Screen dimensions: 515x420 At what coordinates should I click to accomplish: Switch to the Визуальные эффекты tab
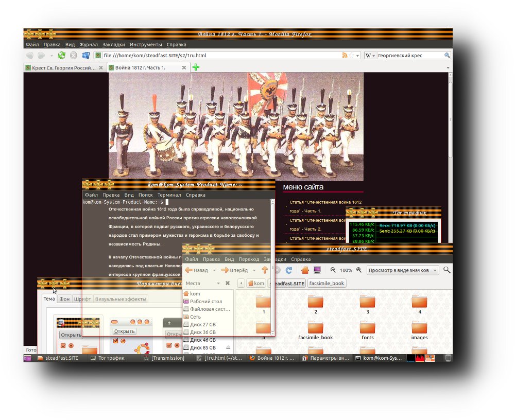121,299
